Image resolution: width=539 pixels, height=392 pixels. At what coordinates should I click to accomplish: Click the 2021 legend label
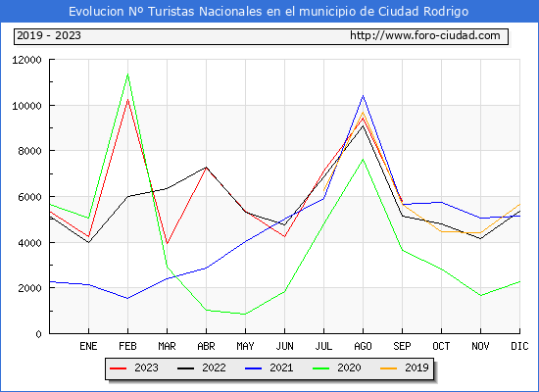click(281, 367)
